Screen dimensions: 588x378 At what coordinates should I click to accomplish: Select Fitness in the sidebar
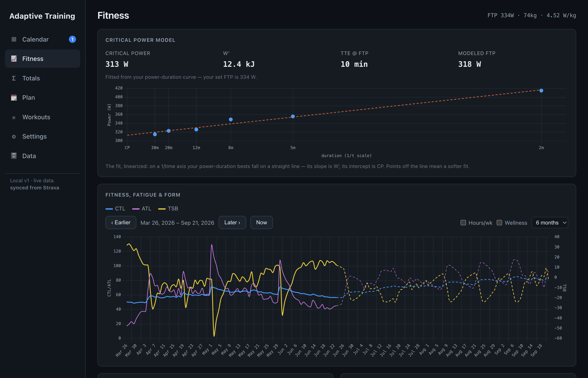[x=42, y=59]
